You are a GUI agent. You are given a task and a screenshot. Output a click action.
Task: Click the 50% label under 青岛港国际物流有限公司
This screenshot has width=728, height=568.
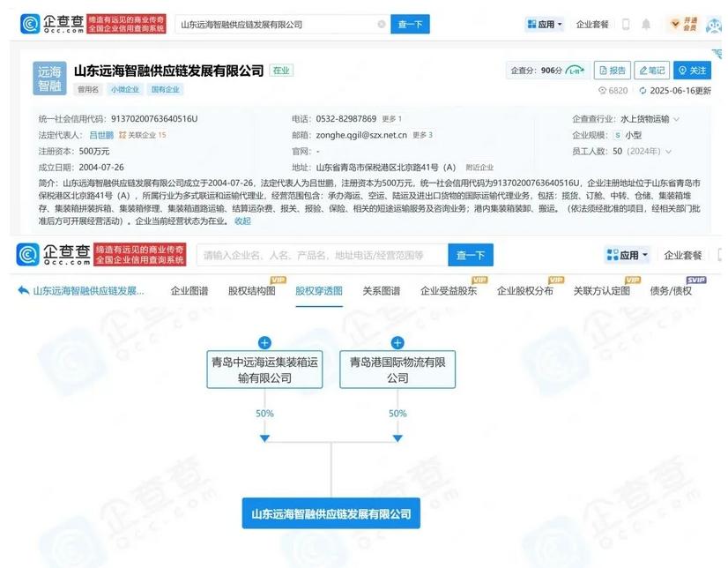(397, 414)
